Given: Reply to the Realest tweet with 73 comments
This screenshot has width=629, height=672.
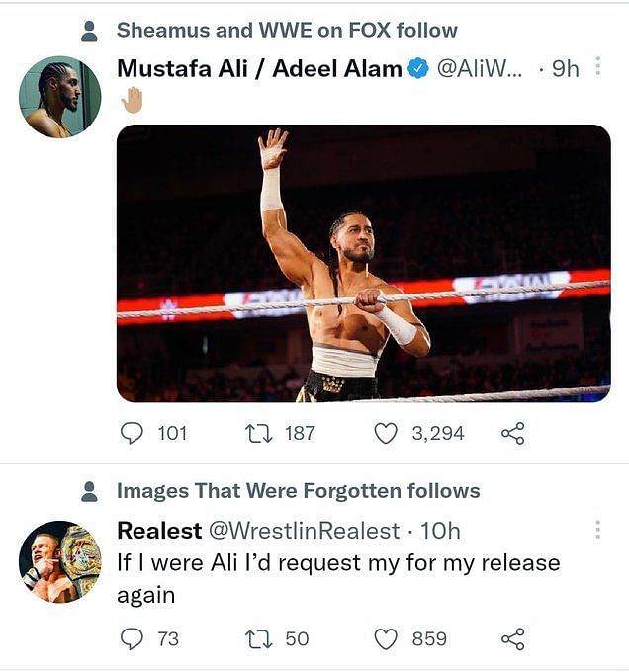Looking at the screenshot, I should tap(132, 639).
